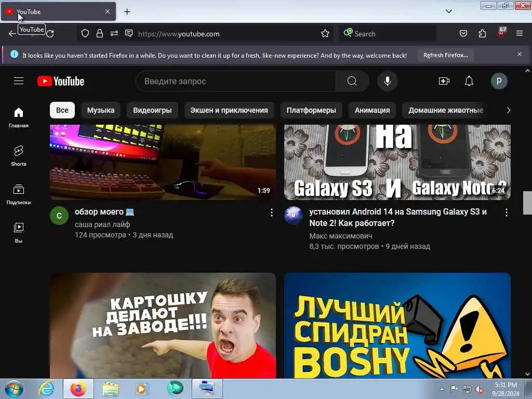Image resolution: width=532 pixels, height=399 pixels.
Task: Open YouTube notifications bell
Action: (469, 81)
